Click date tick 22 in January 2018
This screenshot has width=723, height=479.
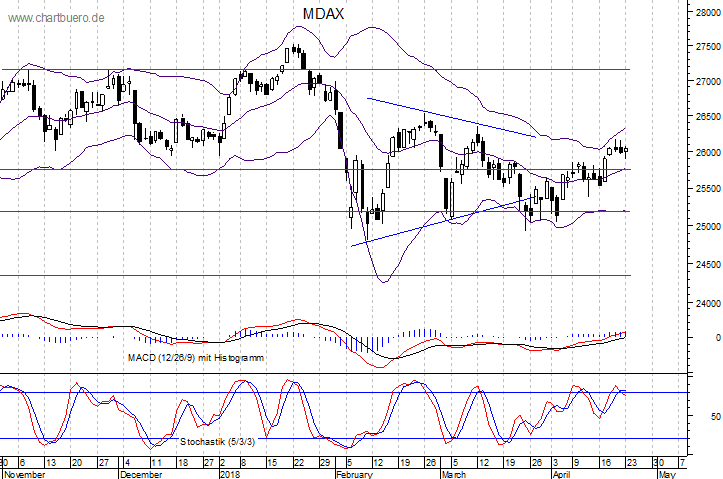tap(299, 463)
